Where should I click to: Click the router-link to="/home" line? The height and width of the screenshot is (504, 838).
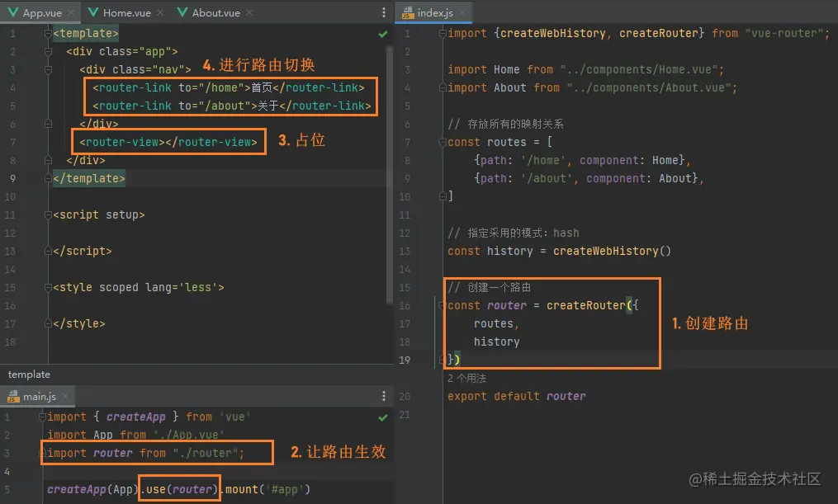click(x=228, y=87)
